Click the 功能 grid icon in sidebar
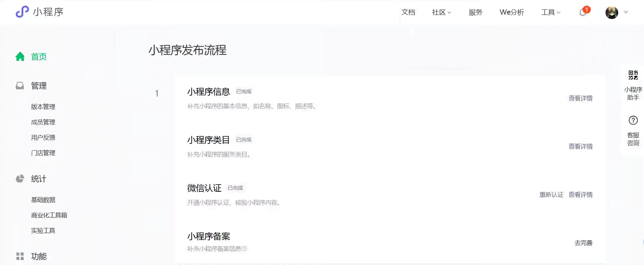The image size is (644, 265). pyautogui.click(x=20, y=256)
